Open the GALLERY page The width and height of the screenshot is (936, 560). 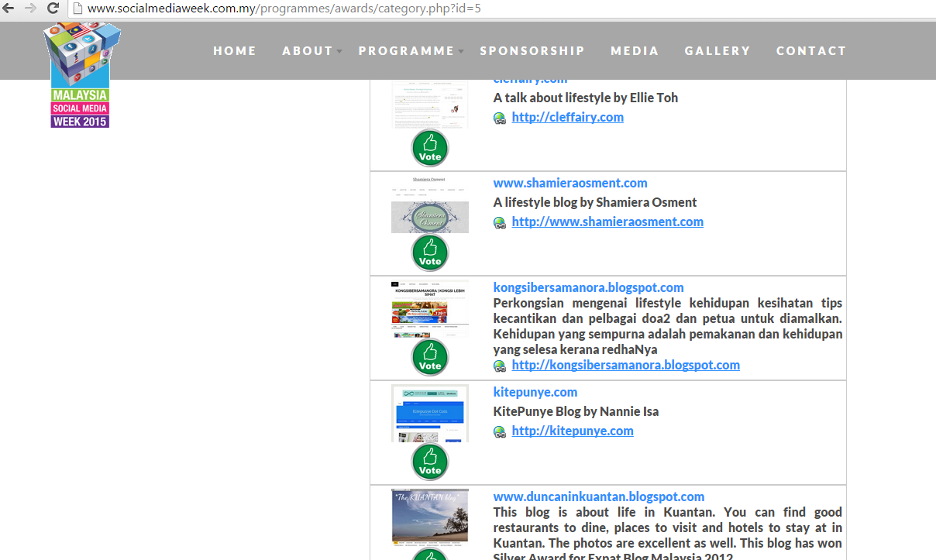coord(717,50)
